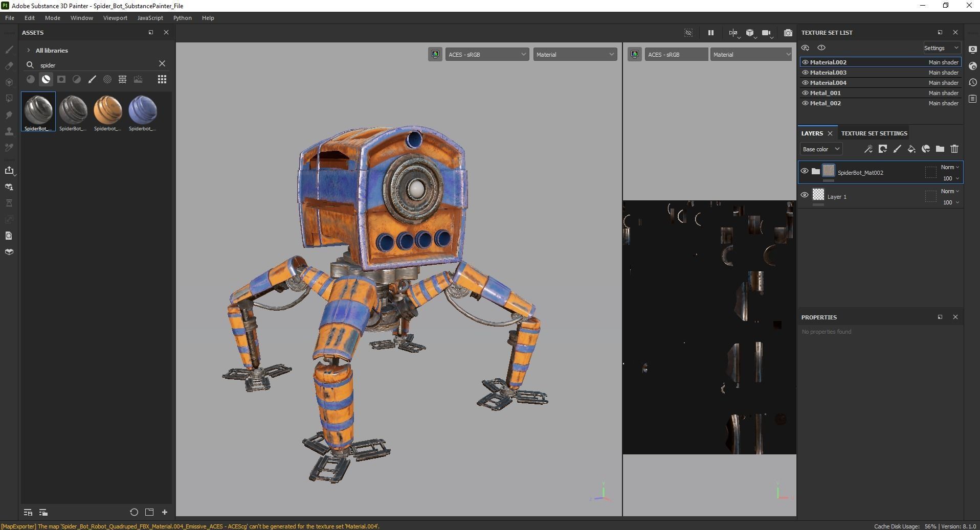980x530 pixels.
Task: Open ACES - sRGB dropdown in 3D view
Action: [487, 54]
